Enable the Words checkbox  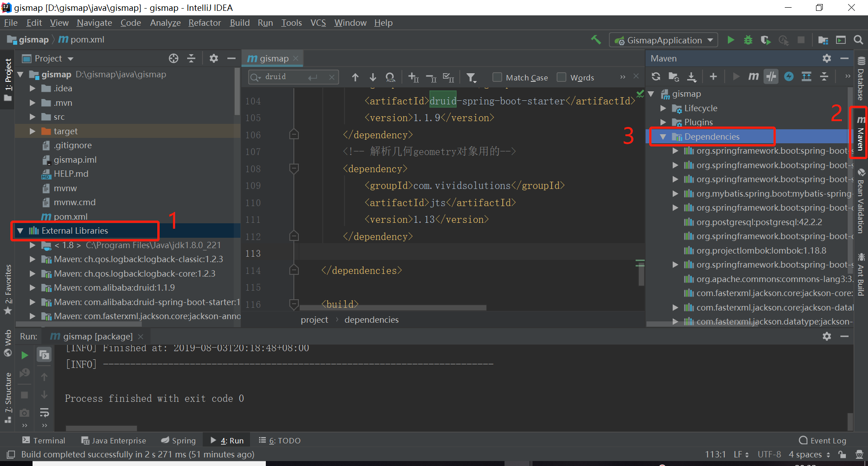(561, 77)
